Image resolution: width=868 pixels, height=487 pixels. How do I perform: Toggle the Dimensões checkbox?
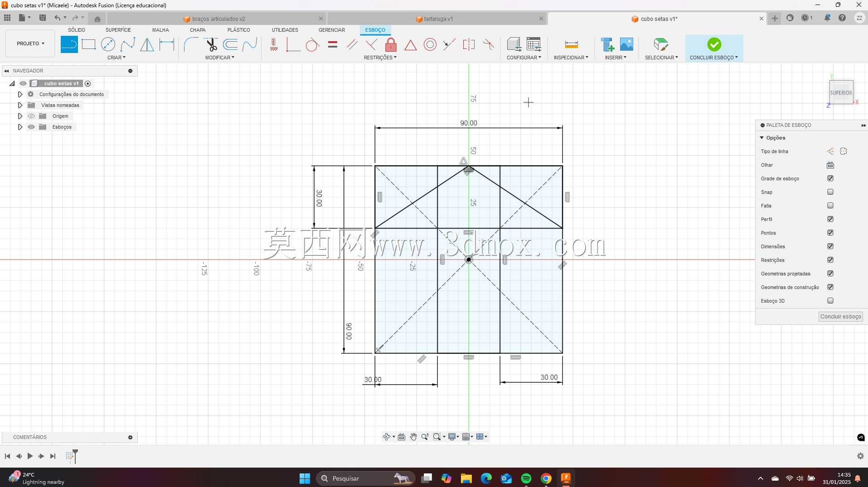point(830,246)
